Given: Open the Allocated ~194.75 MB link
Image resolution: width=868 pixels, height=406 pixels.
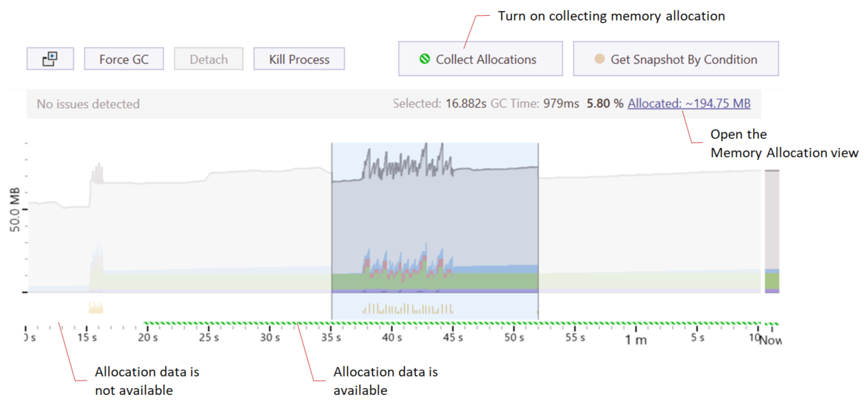Looking at the screenshot, I should [688, 104].
